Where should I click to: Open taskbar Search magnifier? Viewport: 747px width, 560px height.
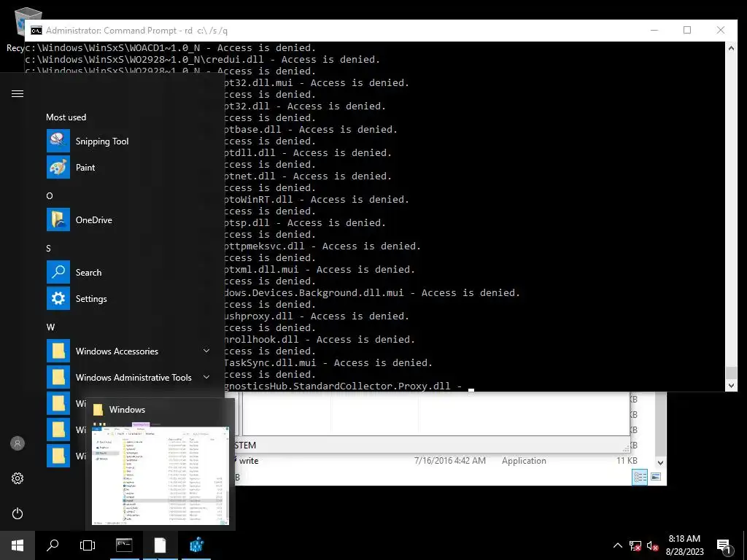53,545
